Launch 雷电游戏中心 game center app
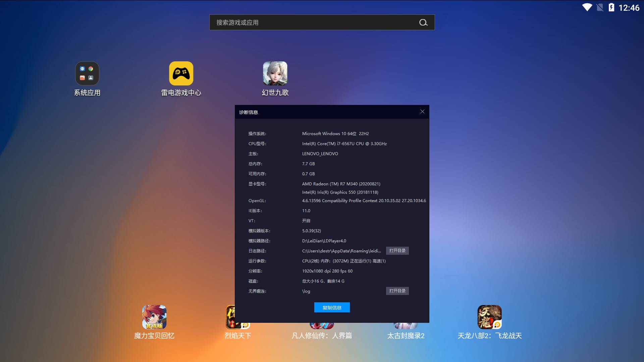 pyautogui.click(x=181, y=73)
